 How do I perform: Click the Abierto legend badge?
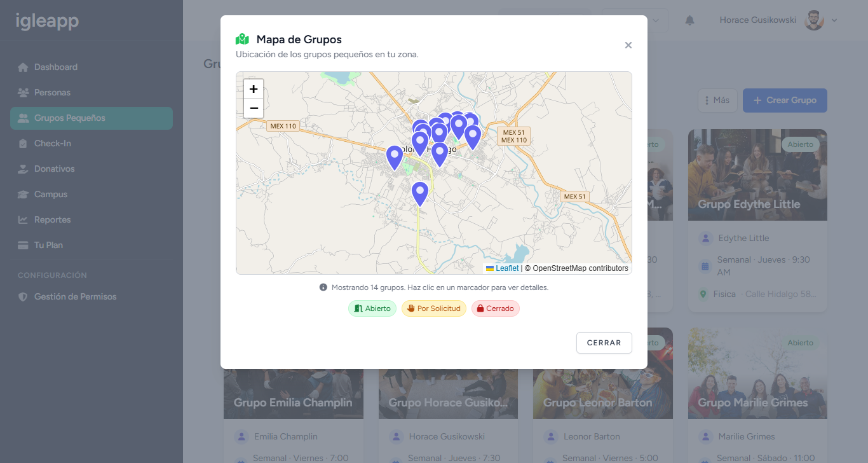click(x=372, y=308)
